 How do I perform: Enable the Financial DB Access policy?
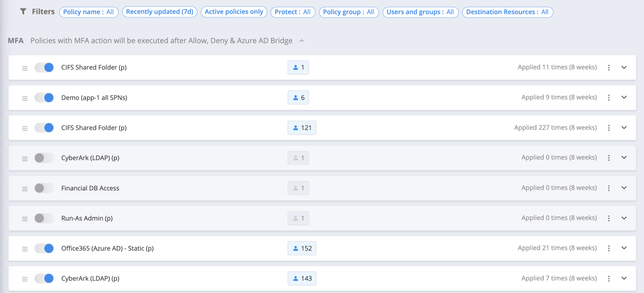pos(44,188)
